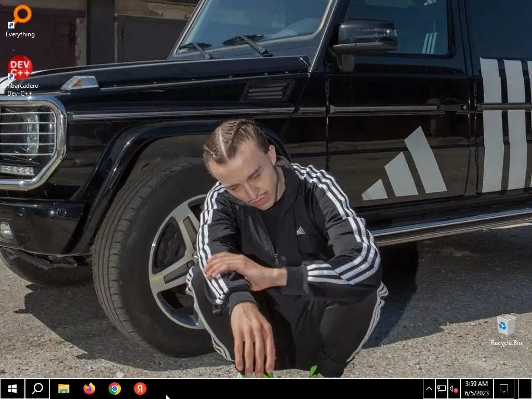Screen dimensions: 532x399
Task: Open the Windows Start menu
Action: click(x=12, y=389)
